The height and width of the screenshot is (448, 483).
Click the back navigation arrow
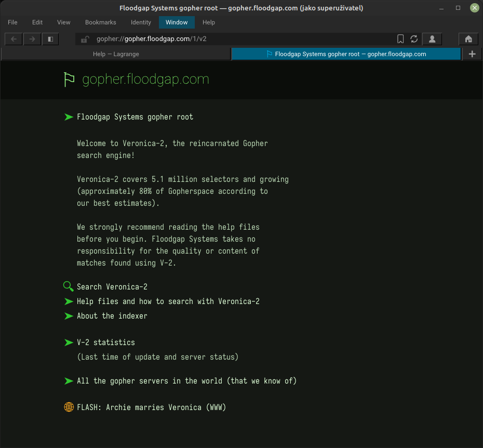(14, 39)
